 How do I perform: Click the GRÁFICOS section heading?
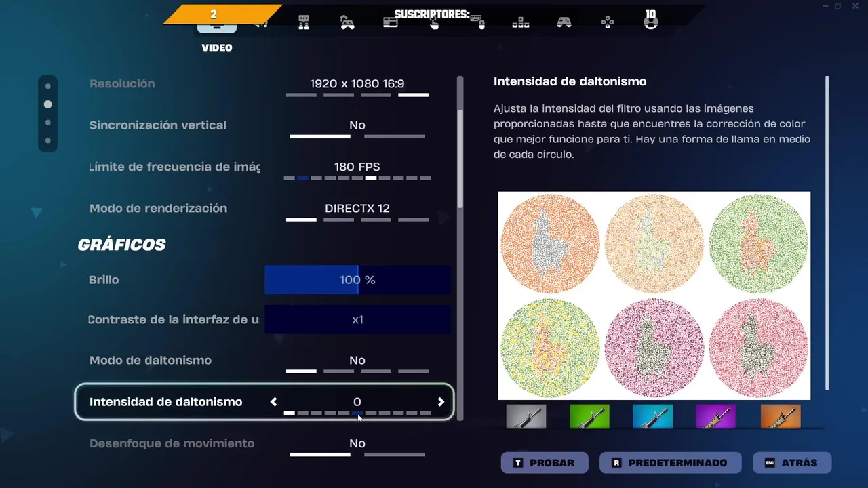(x=121, y=245)
